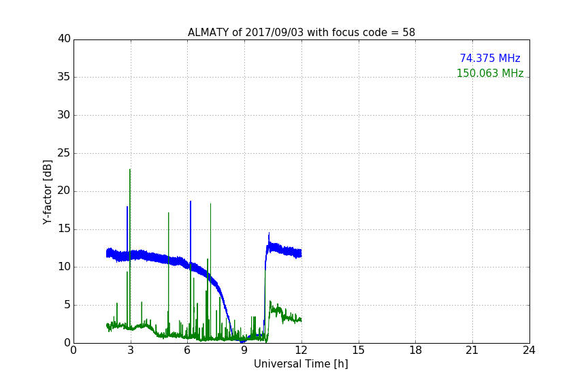Select the green 150.063 MHz legend label
The width and height of the screenshot is (588, 392).
point(490,73)
